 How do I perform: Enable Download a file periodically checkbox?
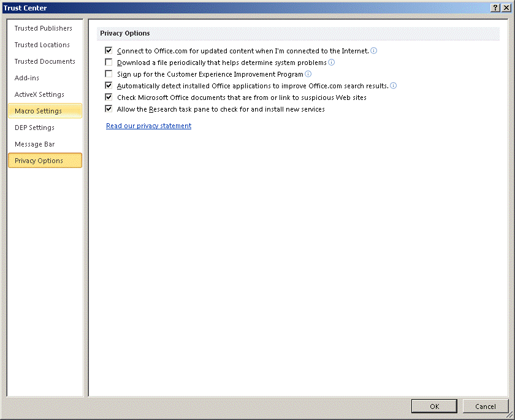[109, 63]
